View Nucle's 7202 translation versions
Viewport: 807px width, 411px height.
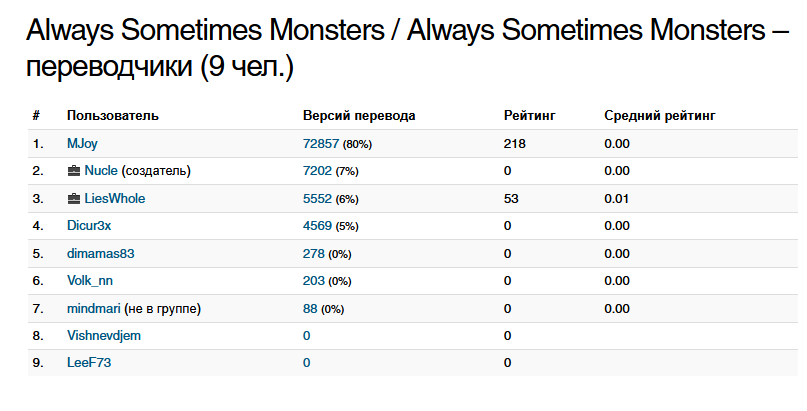point(317,171)
